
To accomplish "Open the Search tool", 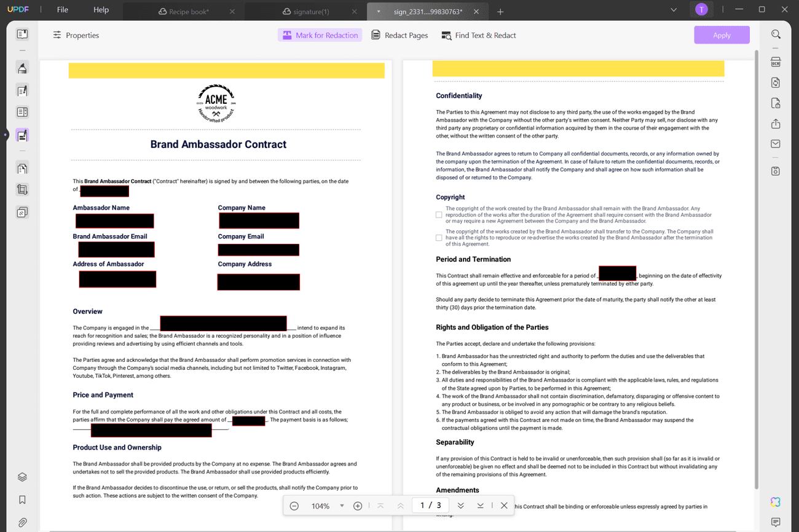I will click(x=776, y=34).
